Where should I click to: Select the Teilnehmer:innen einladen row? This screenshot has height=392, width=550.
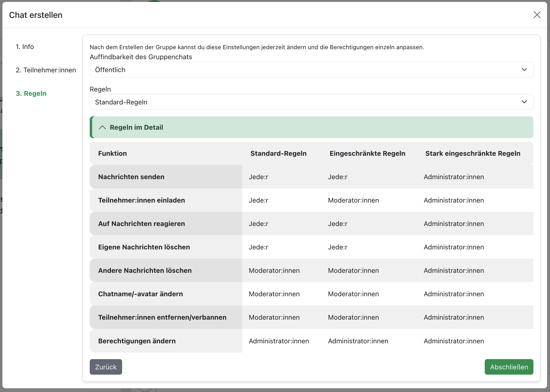(141, 200)
